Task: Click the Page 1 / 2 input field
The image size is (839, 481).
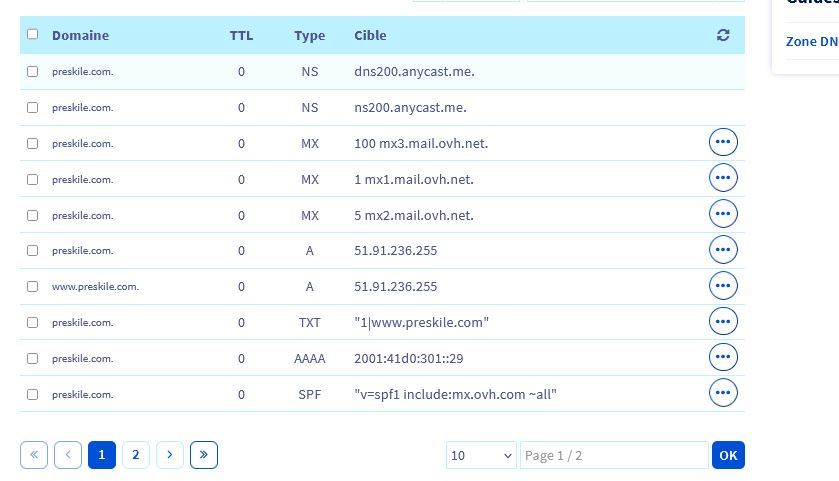Action: coord(613,455)
